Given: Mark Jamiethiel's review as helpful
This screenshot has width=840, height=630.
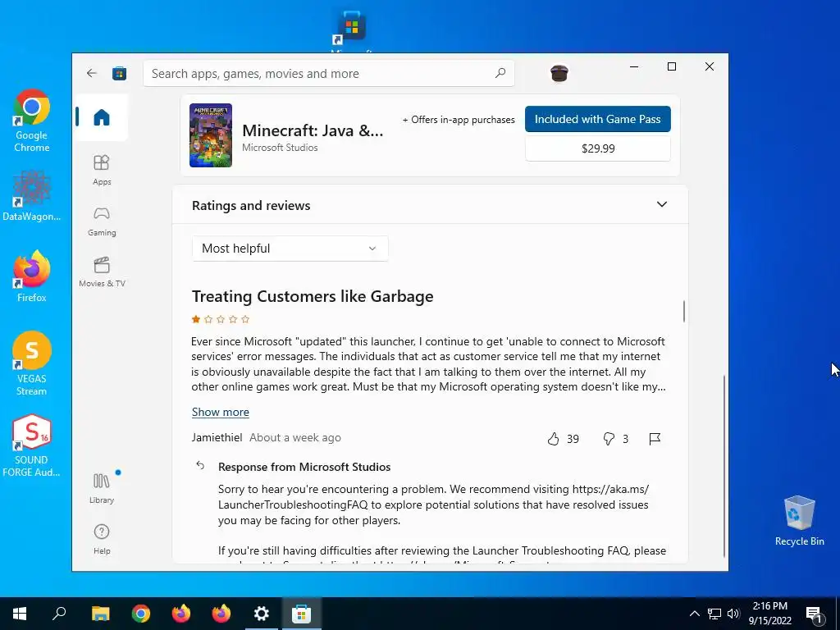Looking at the screenshot, I should pos(554,439).
